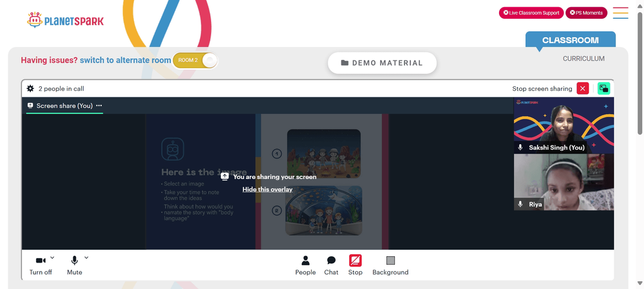
Task: Click scrollbar down arrow
Action: (640, 283)
